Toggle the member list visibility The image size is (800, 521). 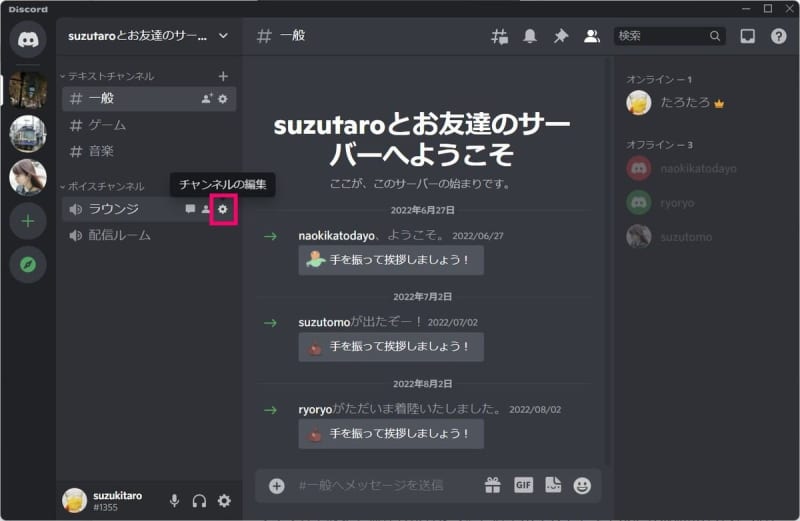click(591, 36)
